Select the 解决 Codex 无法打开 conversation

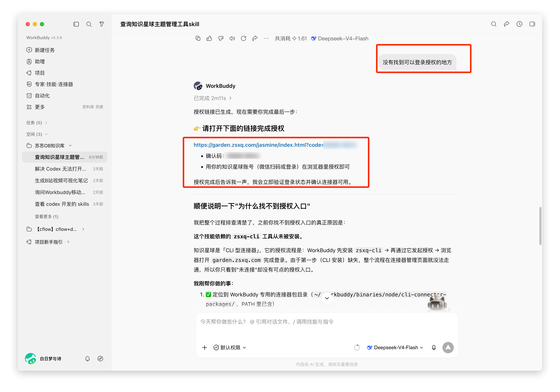coord(65,169)
